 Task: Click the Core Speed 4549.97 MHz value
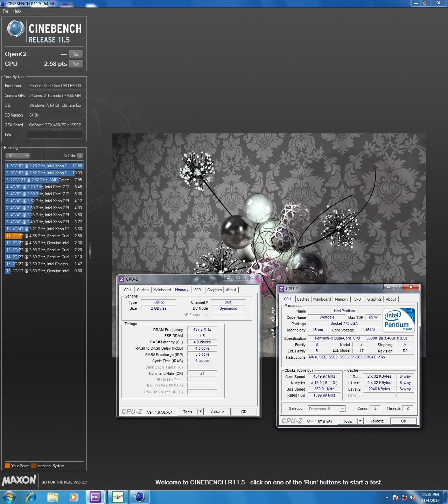coord(324,377)
